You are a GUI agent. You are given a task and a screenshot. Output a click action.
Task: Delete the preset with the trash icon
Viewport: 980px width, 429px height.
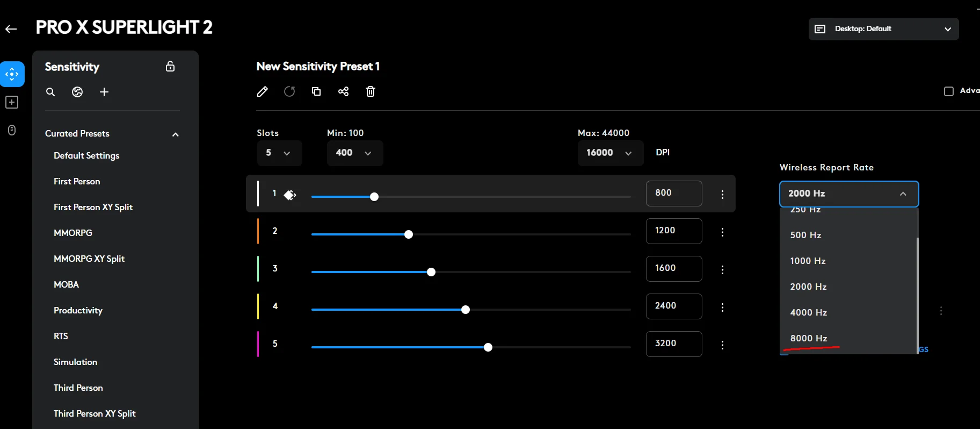point(371,91)
